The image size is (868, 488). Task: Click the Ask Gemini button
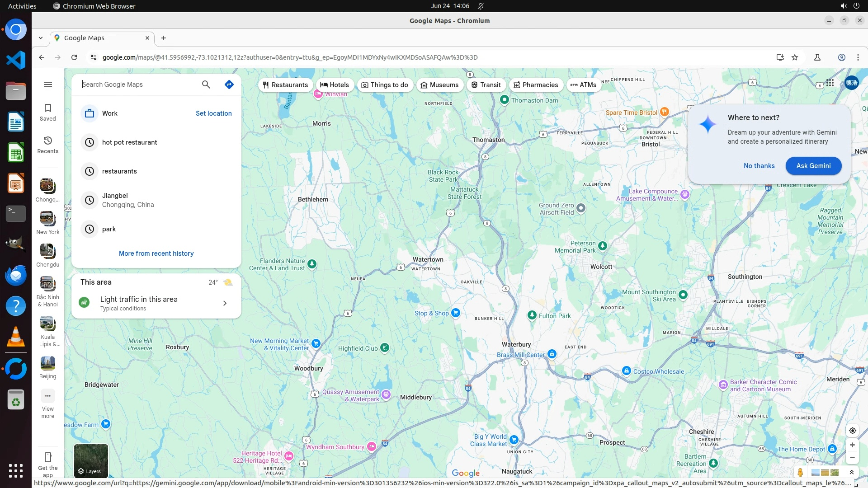click(813, 166)
